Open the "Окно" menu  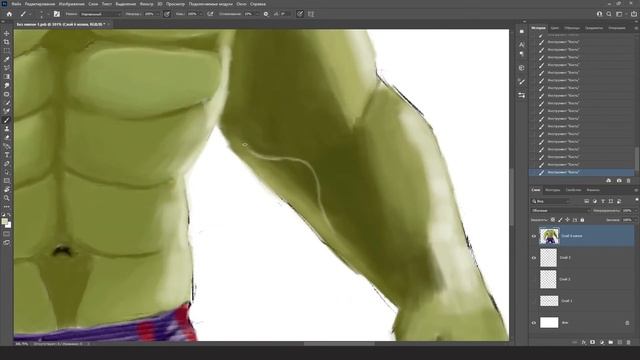241,4
